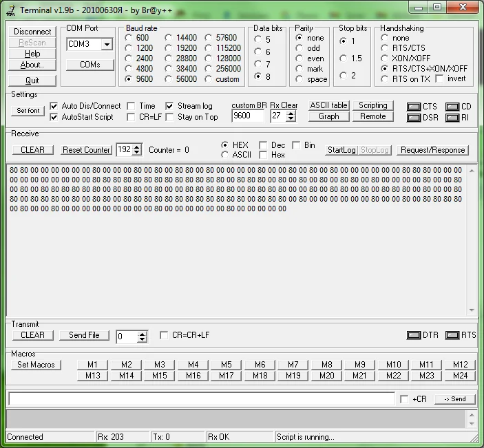Focus the send command input field
This screenshot has width=484, height=448.
[x=202, y=398]
